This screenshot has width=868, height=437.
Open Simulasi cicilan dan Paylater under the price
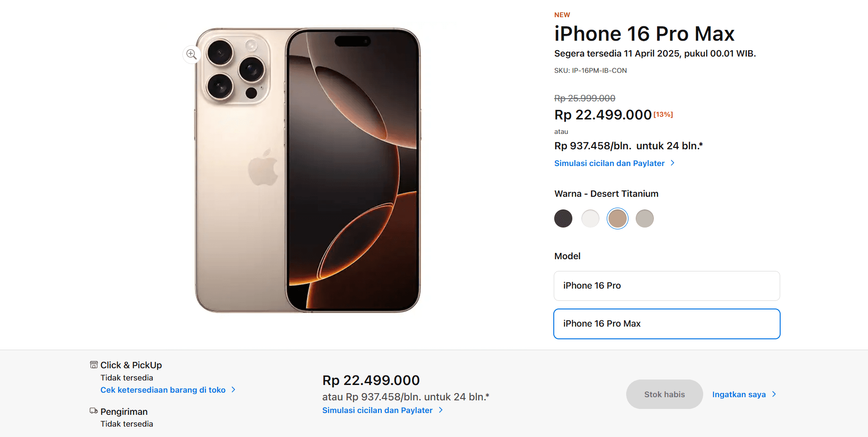(609, 163)
